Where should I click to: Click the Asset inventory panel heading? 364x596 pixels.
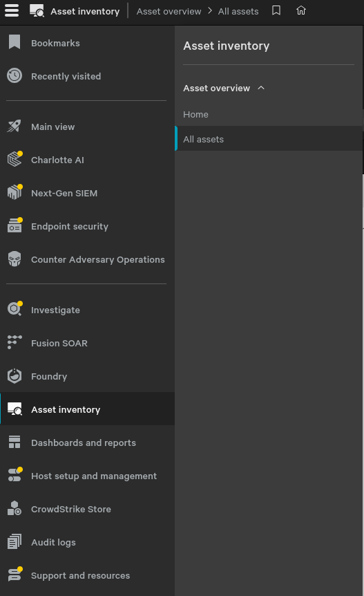pos(227,46)
